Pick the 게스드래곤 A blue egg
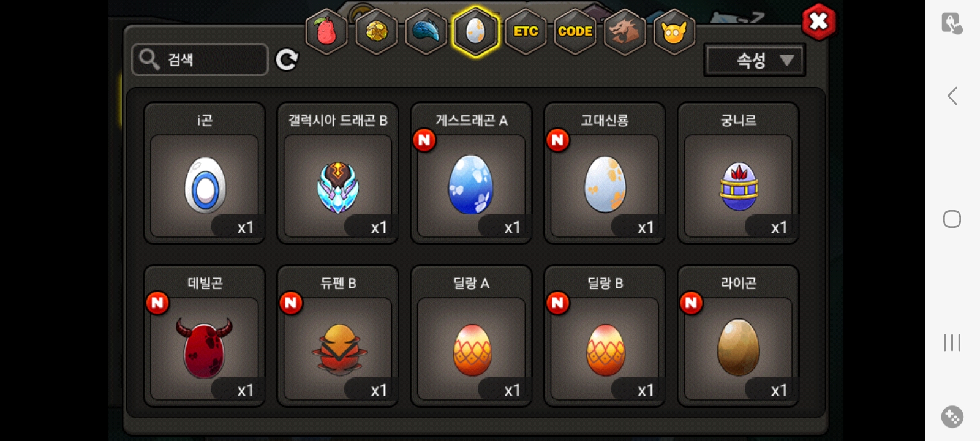 click(x=472, y=173)
